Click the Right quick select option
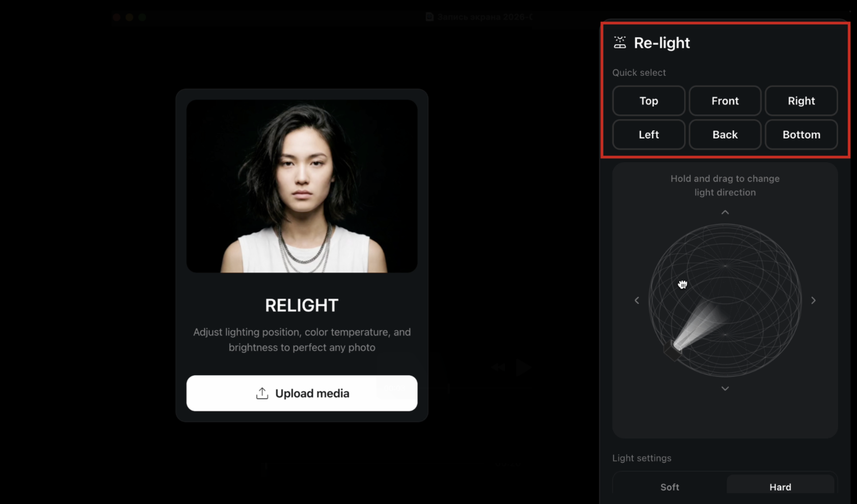This screenshot has width=857, height=504. (801, 101)
